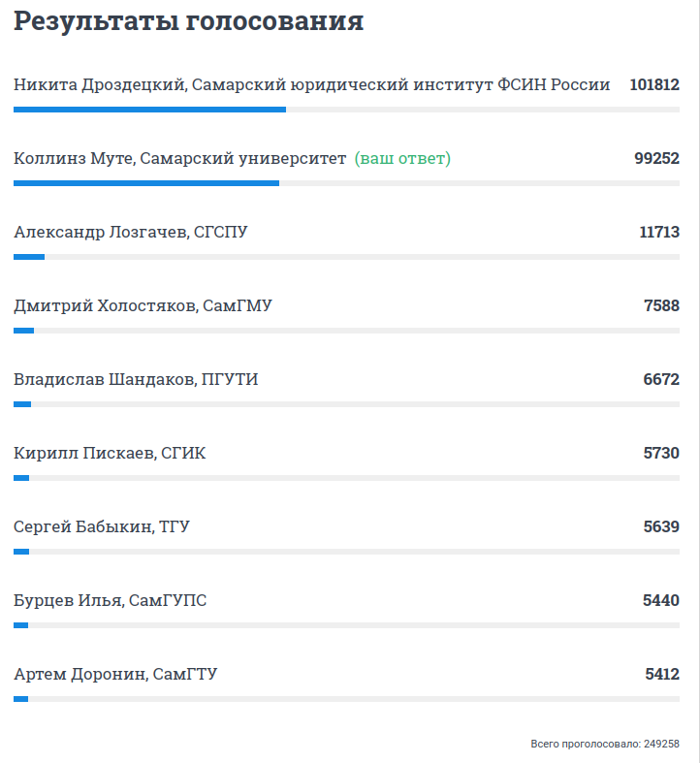Select Бурцев Илья, СамГУПС option

(110, 601)
